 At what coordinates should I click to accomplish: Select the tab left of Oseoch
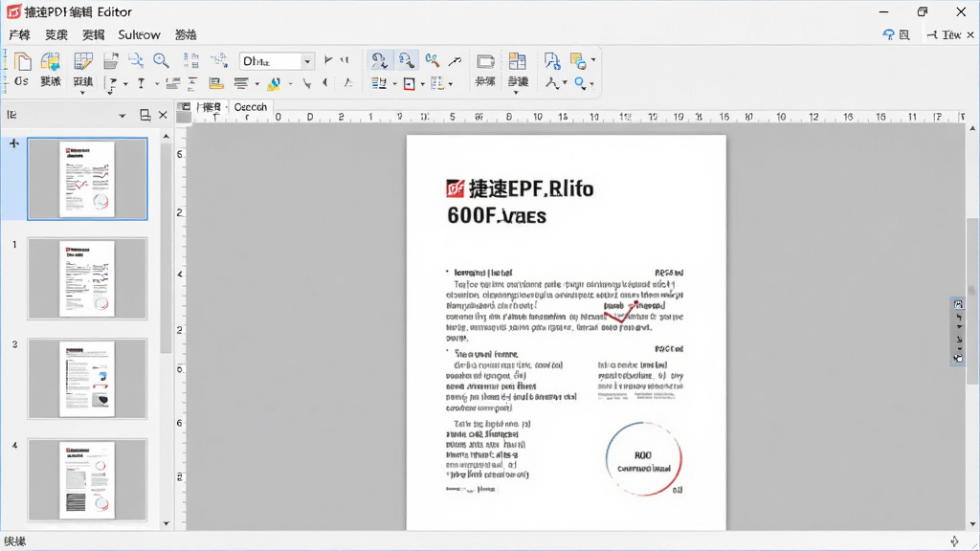point(208,107)
